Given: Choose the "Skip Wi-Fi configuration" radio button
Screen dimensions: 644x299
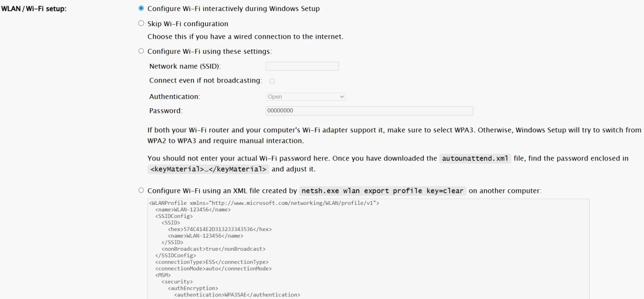Looking at the screenshot, I should click(141, 24).
